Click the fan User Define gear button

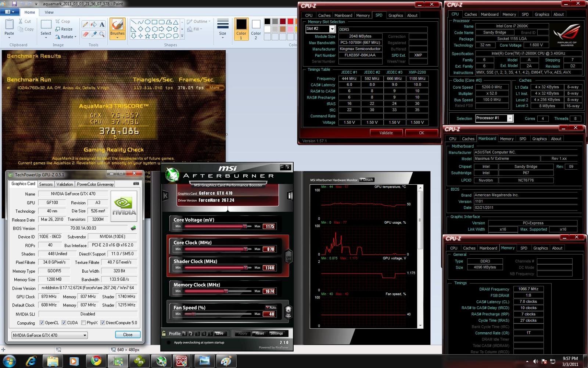[288, 311]
